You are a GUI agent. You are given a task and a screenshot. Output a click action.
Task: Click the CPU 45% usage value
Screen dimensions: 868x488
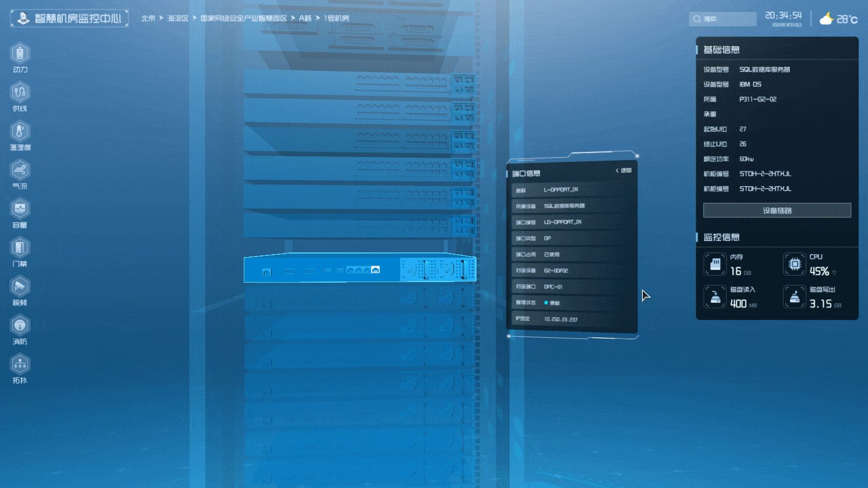tap(819, 272)
